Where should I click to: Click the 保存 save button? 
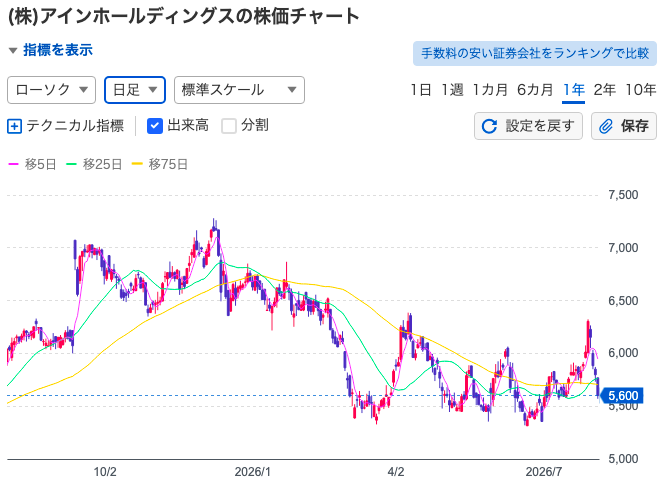coord(624,126)
